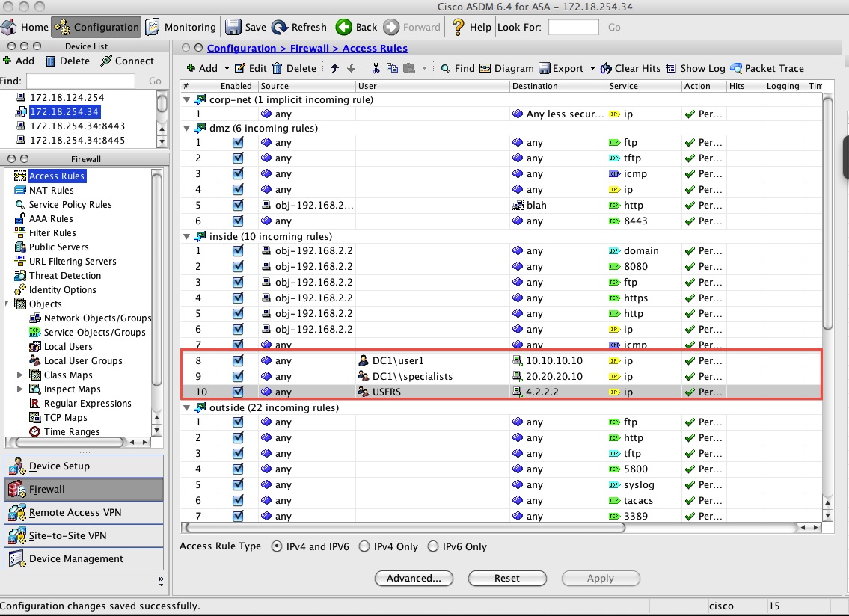Switch to Monitoring view

tap(181, 27)
